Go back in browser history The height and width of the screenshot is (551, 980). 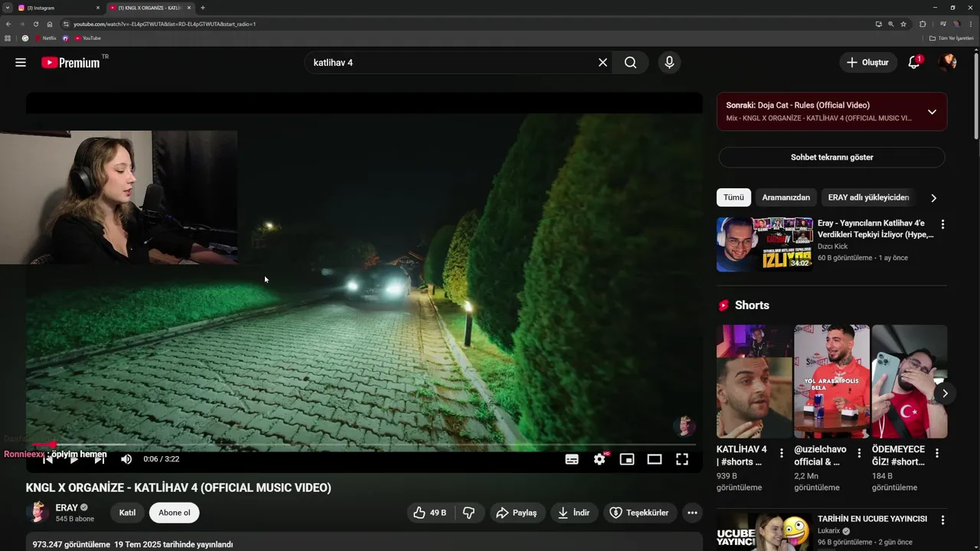coord(8,24)
